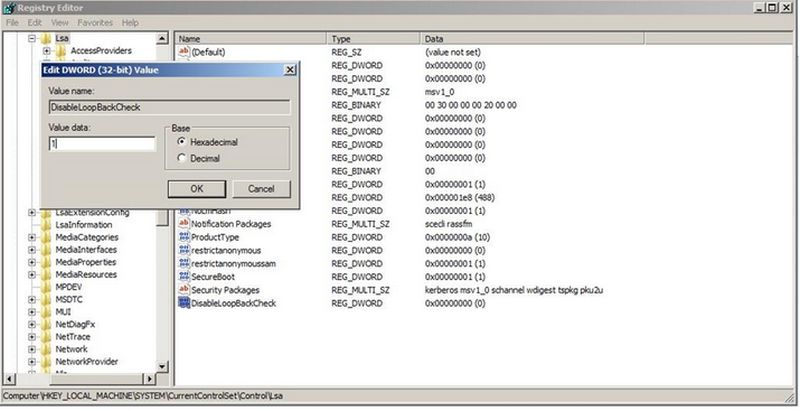The image size is (800, 411).
Task: Open the Help menu
Action: coord(130,22)
